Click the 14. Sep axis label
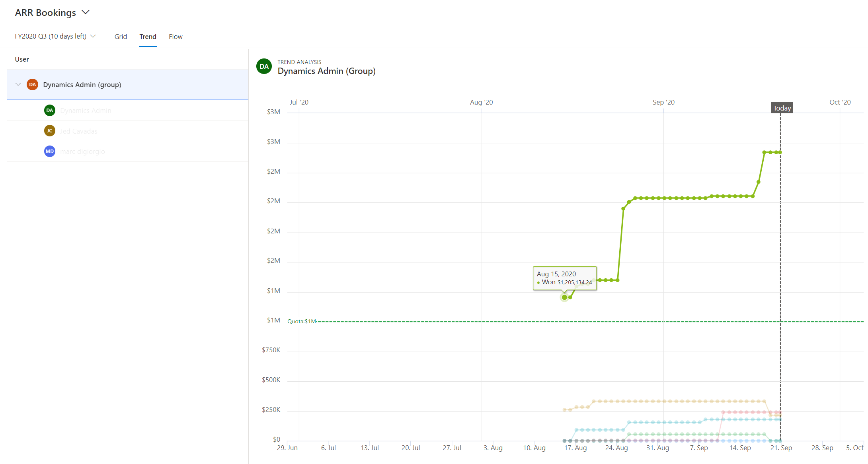Screen dimensions: 868x464 (740, 448)
